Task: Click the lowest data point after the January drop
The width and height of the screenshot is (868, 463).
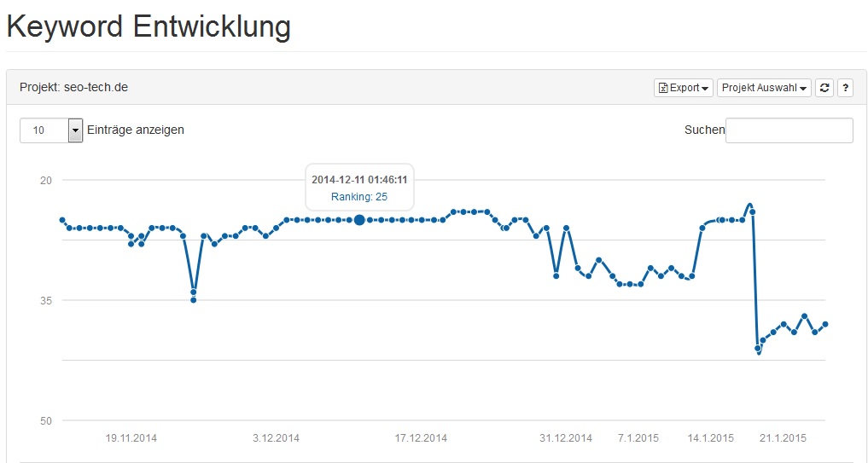Action: [758, 349]
